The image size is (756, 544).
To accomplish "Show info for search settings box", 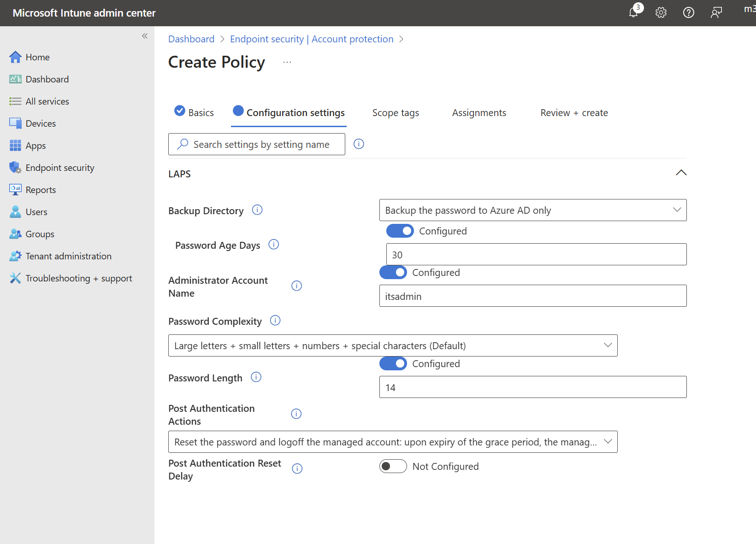I will [359, 144].
